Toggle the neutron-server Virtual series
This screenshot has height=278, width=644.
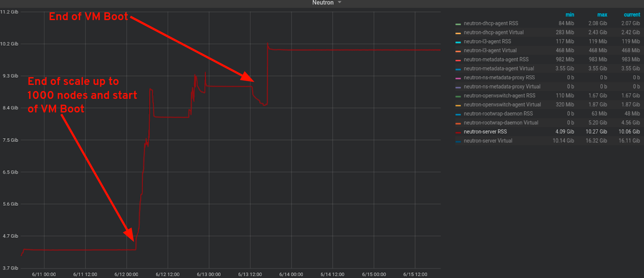[488, 141]
